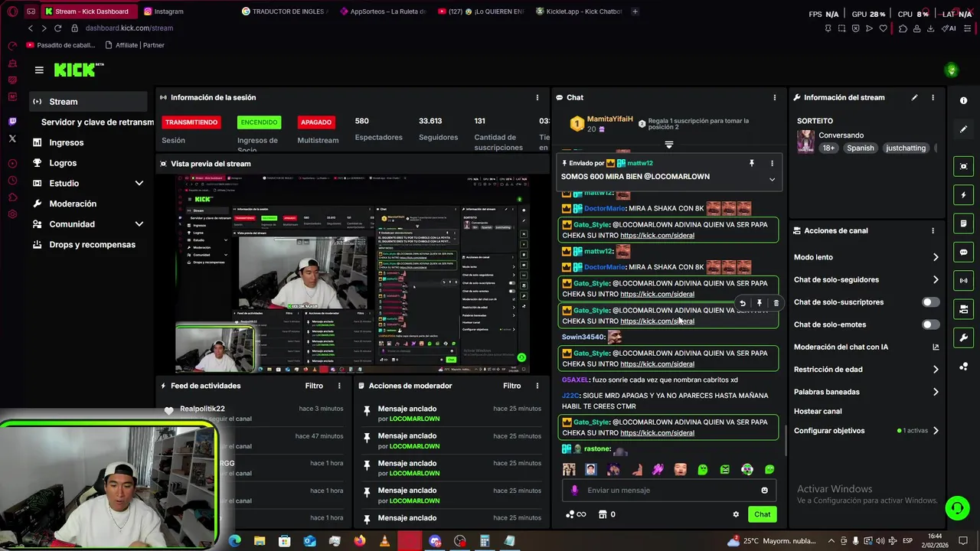The height and width of the screenshot is (551, 980).
Task: Toggle Chat de solo-suscriptores switch
Action: pyautogui.click(x=930, y=302)
